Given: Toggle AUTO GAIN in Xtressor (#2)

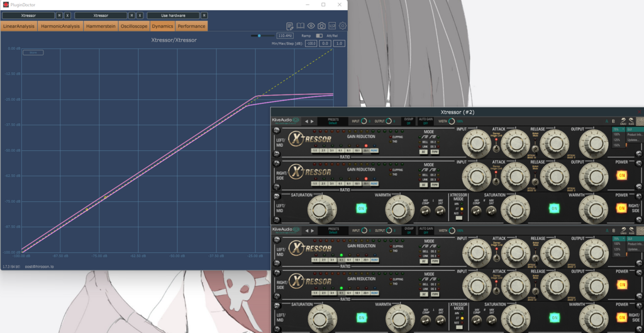Looking at the screenshot, I should [426, 121].
